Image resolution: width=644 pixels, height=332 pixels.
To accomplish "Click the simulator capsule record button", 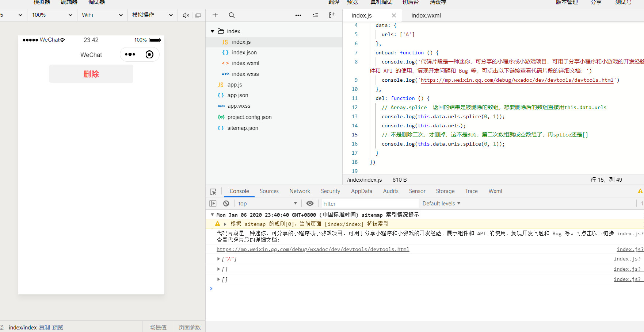I will (x=149, y=55).
